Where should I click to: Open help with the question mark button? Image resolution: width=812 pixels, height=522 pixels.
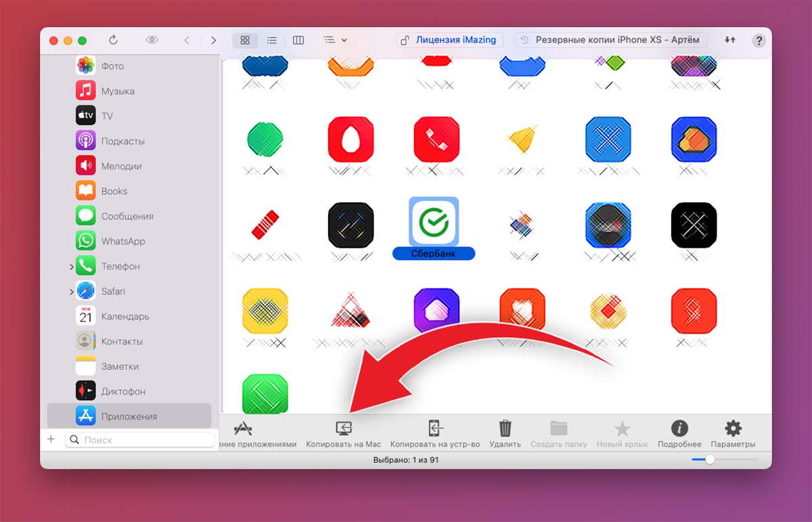759,41
